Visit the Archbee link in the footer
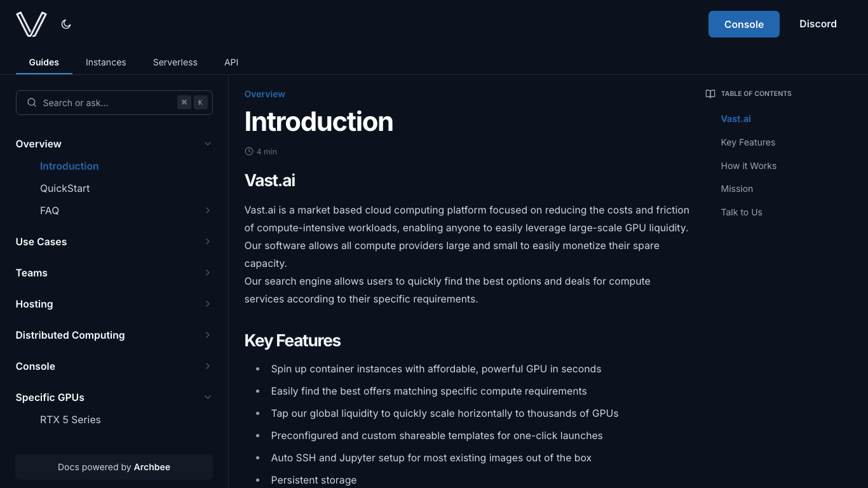 [x=152, y=466]
